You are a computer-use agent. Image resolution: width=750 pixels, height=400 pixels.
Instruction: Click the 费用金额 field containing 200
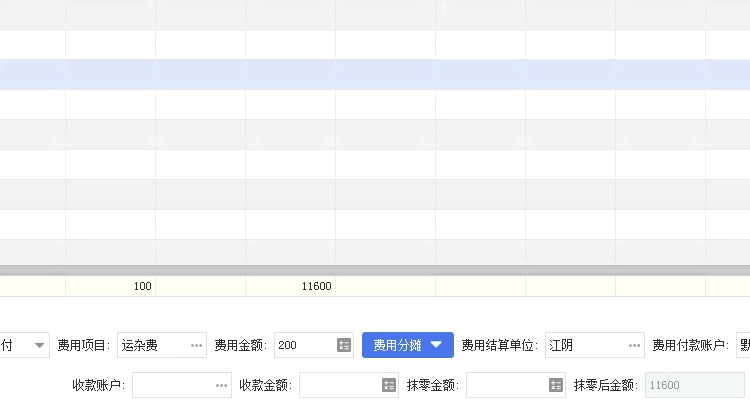tap(303, 345)
